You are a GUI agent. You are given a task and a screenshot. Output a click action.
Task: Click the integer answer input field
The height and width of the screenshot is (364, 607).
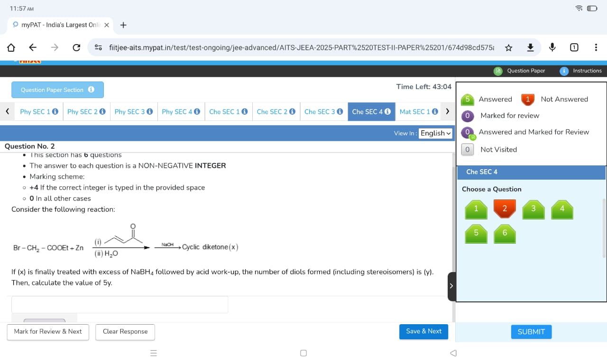[x=120, y=304]
